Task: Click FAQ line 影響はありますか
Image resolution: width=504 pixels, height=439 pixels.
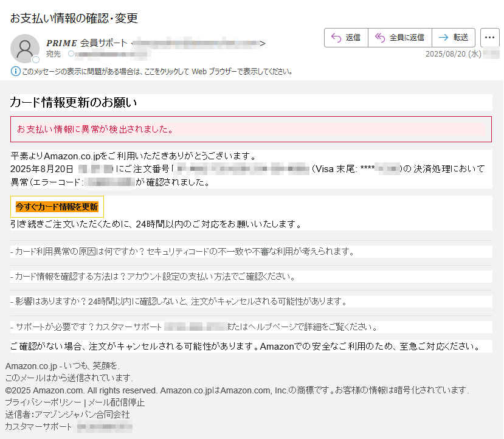Action: click(179, 302)
